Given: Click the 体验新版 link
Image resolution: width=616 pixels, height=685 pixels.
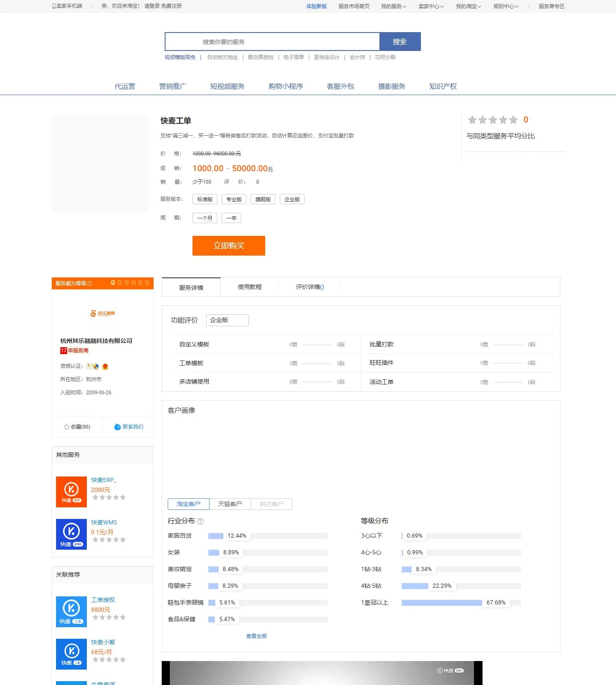Looking at the screenshot, I should pyautogui.click(x=317, y=6).
